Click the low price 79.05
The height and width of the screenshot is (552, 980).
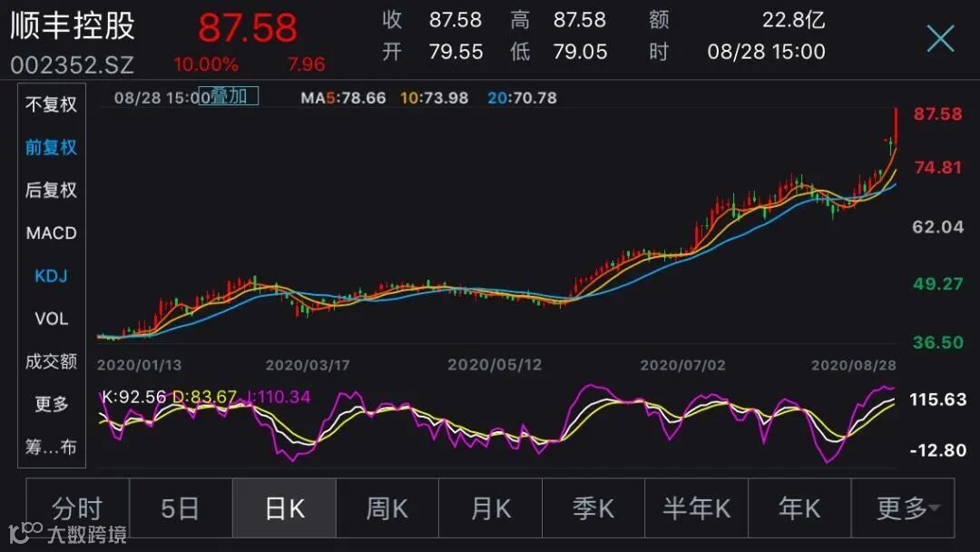(580, 52)
